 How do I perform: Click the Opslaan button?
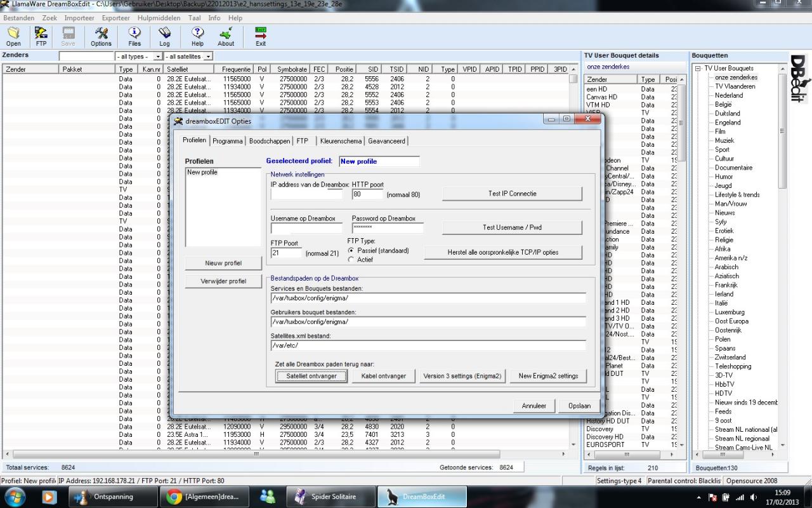coord(579,406)
